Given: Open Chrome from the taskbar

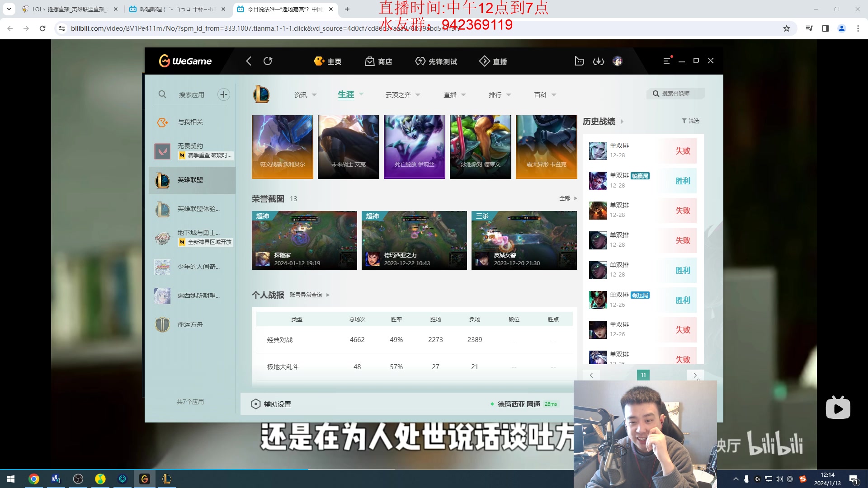Looking at the screenshot, I should [x=34, y=479].
